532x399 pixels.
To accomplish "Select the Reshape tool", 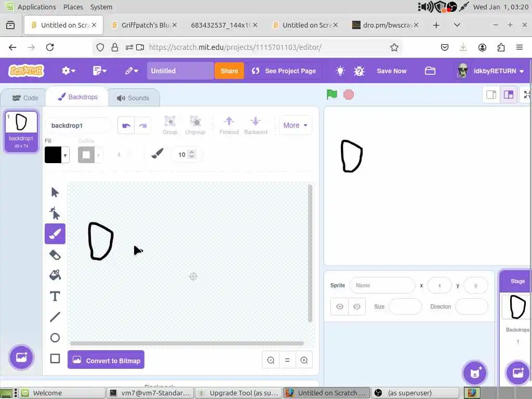I will (x=55, y=214).
